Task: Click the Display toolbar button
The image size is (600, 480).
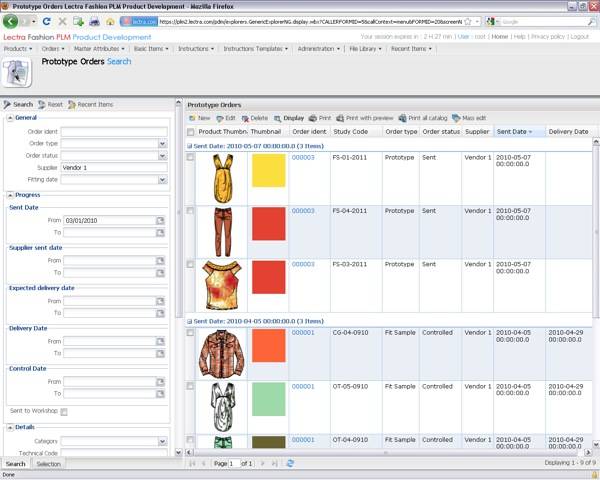Action: pos(289,118)
